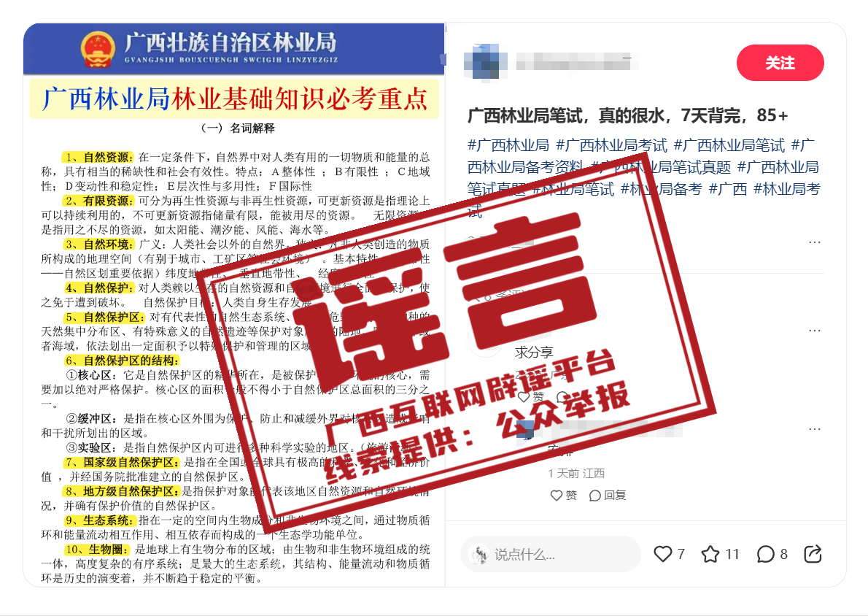Favorite the post using the star icon
Image resolution: width=868 pixels, height=616 pixels.
point(710,554)
